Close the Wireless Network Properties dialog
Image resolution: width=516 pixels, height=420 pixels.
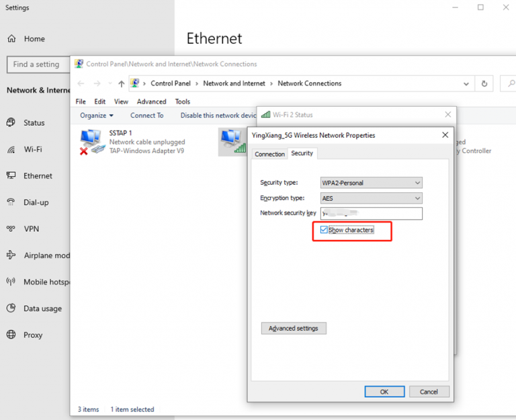click(x=445, y=135)
